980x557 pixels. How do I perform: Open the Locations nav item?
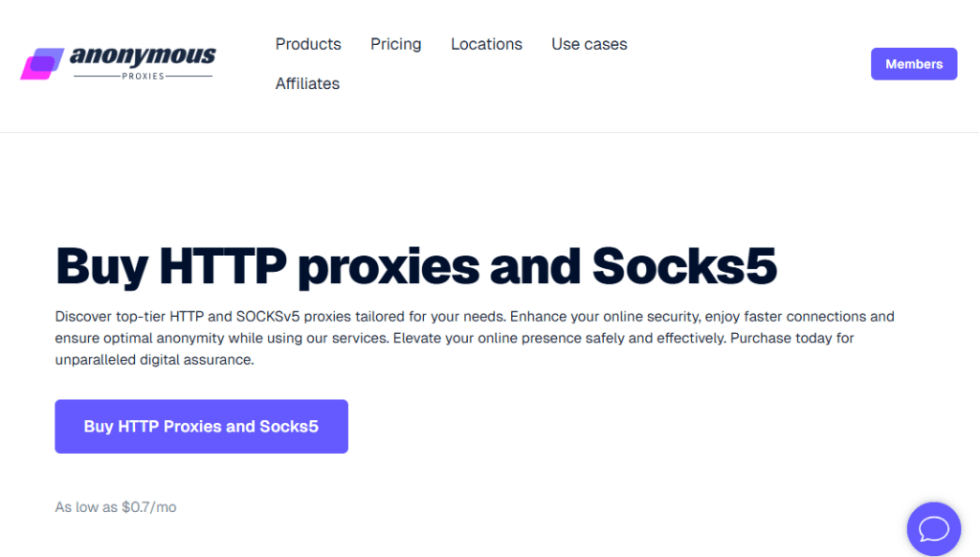(x=486, y=44)
